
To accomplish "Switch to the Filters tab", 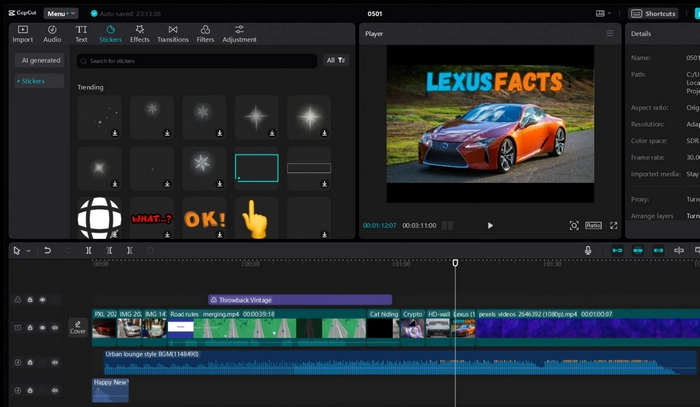I will 205,34.
